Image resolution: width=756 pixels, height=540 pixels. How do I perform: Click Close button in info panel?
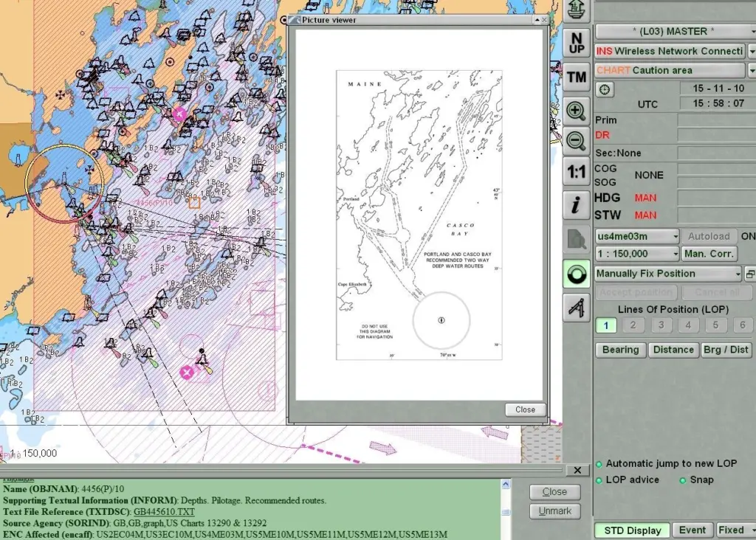tap(554, 492)
